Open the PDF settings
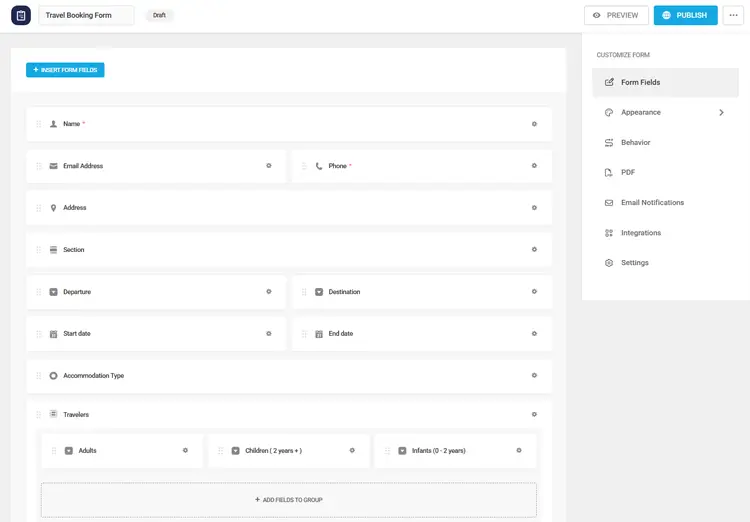The image size is (750, 522). click(x=665, y=172)
